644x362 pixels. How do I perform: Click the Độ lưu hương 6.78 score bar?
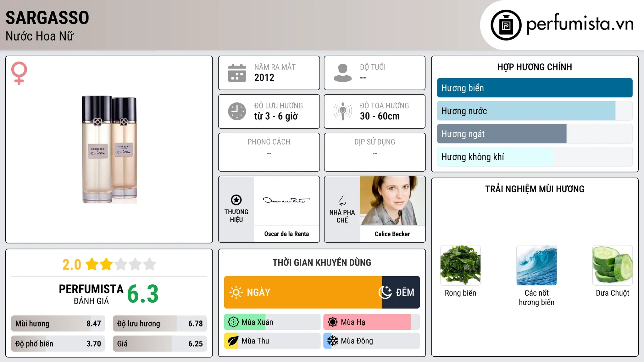click(160, 324)
